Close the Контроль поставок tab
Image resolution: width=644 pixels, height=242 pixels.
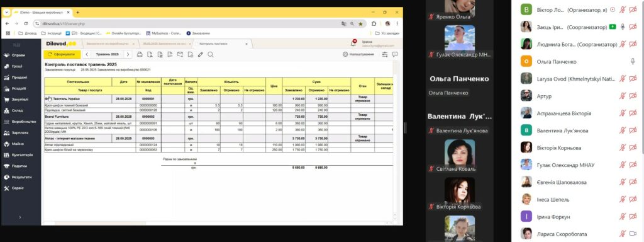pos(247,43)
